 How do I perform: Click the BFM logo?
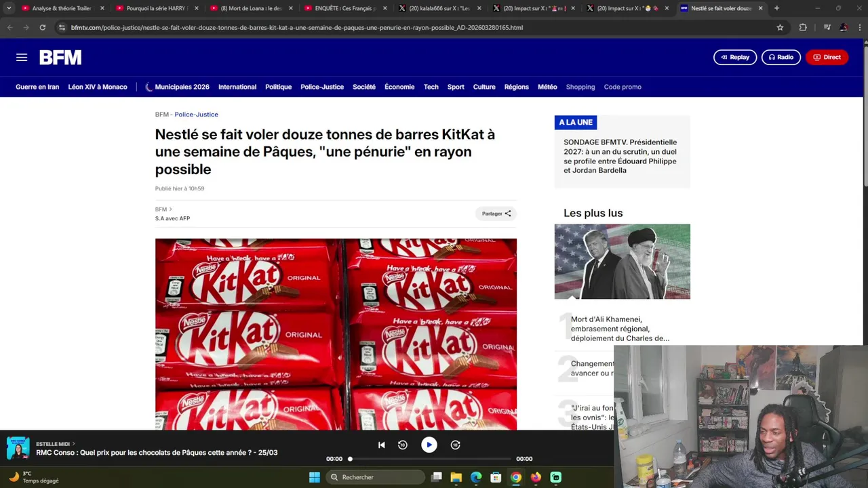pos(60,58)
